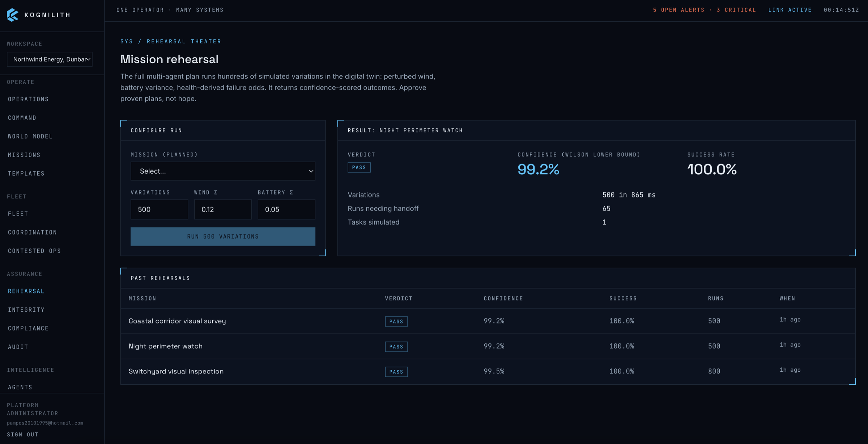Go to Agents under Intelligence
Viewport: 868px width, 444px height.
click(x=20, y=387)
